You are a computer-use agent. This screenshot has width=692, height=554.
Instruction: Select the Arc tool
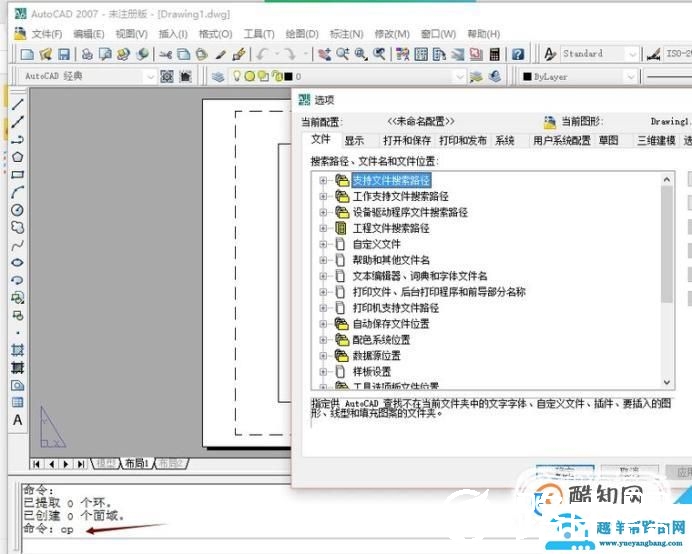click(x=17, y=192)
